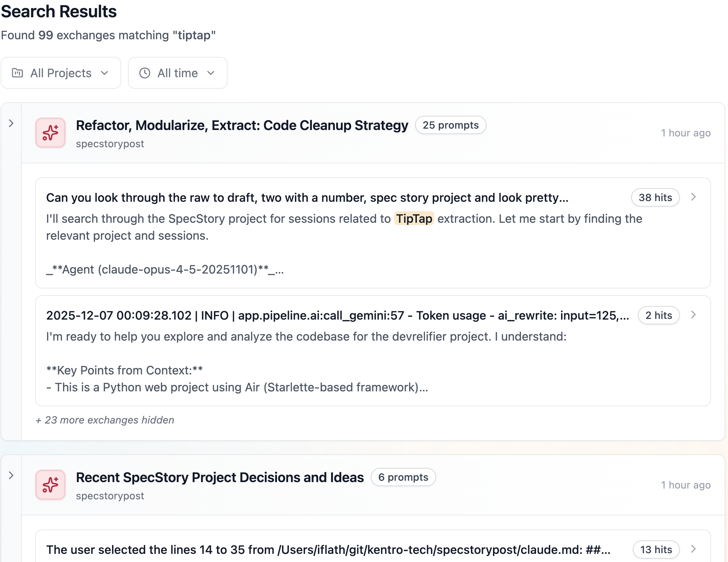728x562 pixels.
Task: Open exchange about raw to draft spec story
Action: pos(307,198)
